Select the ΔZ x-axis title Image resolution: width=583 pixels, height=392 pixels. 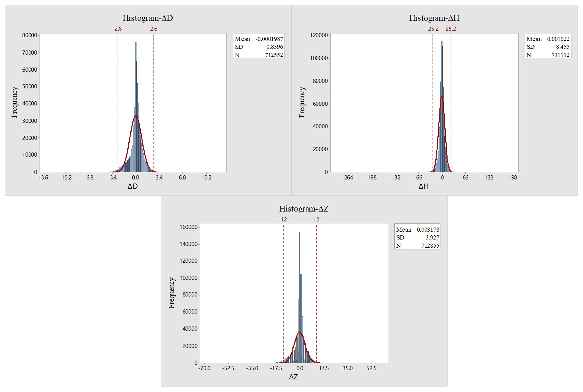tap(293, 377)
